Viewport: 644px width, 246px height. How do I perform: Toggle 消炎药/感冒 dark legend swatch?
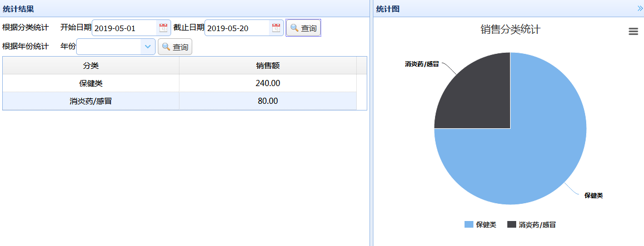512,224
